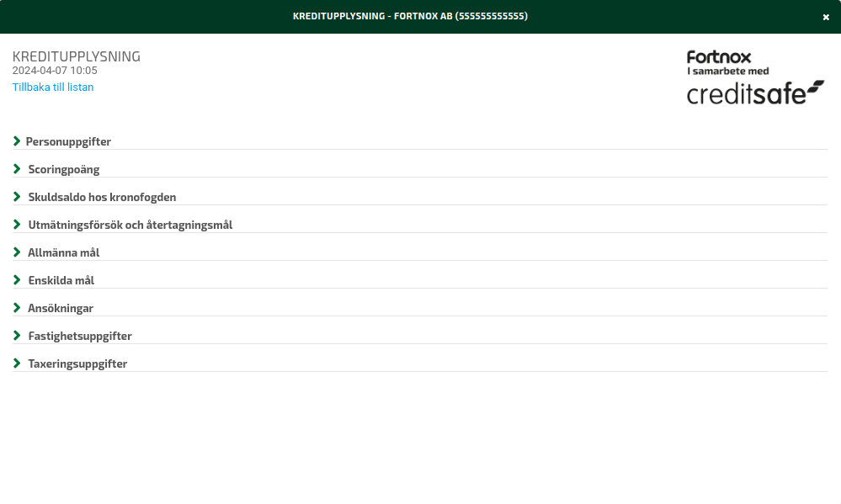Click the Fastighetsuppgifter section label
The image size is (841, 504).
tap(80, 337)
